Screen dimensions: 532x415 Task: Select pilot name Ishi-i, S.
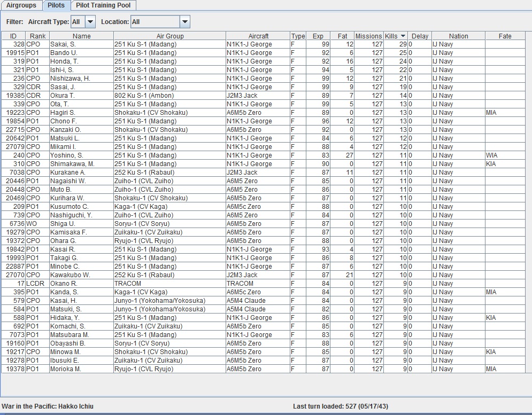pos(61,70)
